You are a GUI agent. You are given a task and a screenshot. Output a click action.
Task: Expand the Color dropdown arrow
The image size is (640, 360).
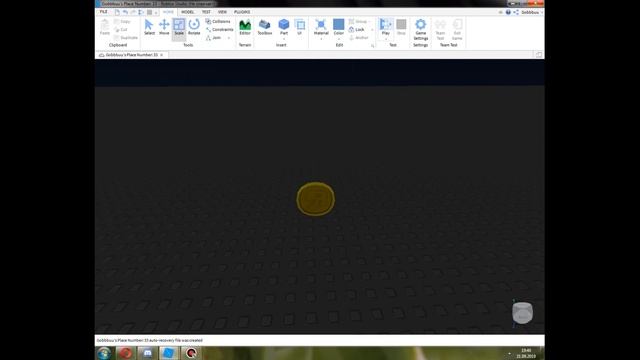[x=338, y=39]
